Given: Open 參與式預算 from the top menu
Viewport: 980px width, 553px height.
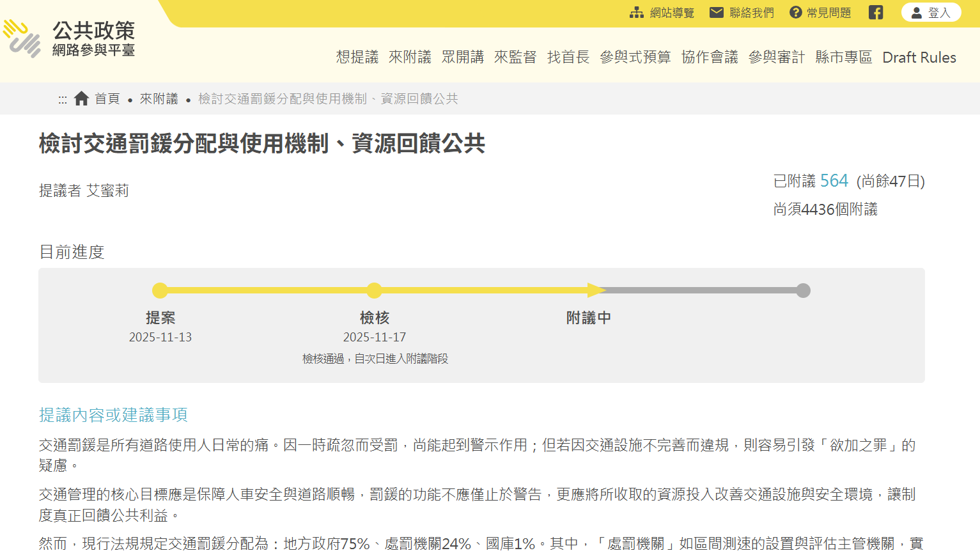Looking at the screenshot, I should pos(635,57).
